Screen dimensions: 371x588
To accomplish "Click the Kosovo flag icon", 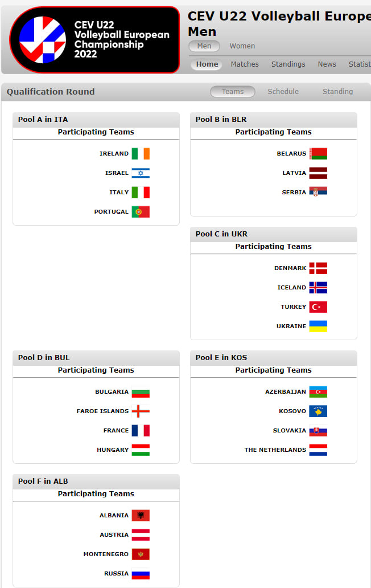I will coord(318,411).
